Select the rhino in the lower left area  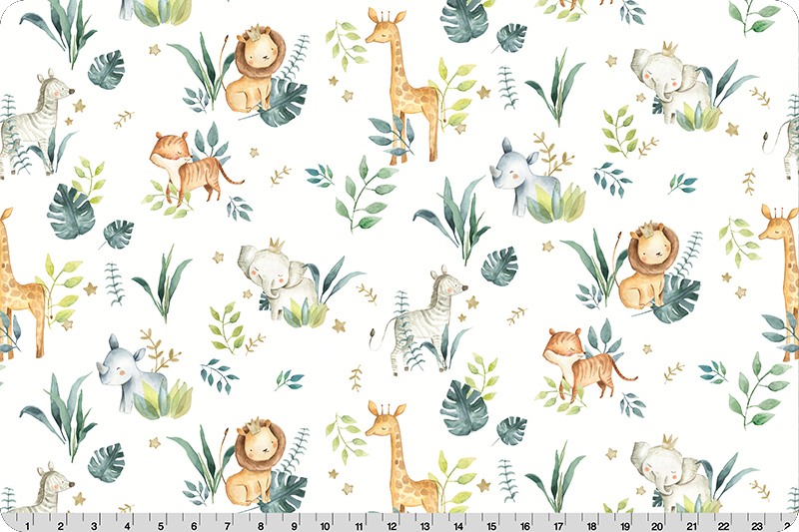[x=133, y=371]
